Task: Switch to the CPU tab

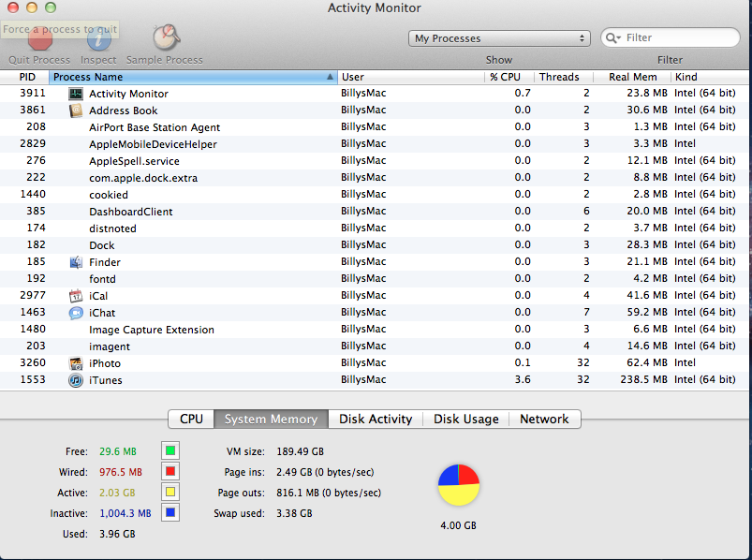Action: point(191,419)
